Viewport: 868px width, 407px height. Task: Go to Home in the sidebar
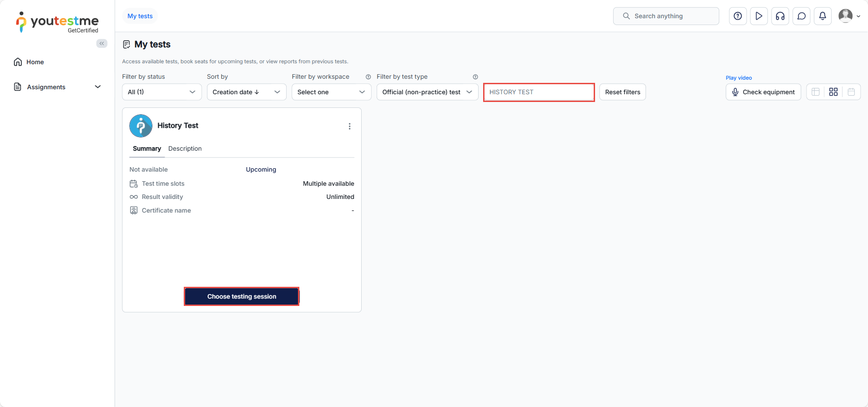pyautogui.click(x=35, y=62)
